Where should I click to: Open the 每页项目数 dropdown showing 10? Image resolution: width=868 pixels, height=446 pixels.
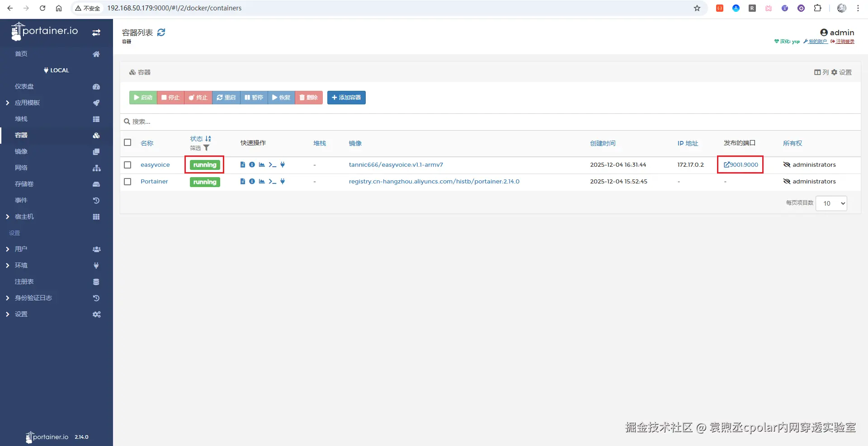tap(831, 203)
